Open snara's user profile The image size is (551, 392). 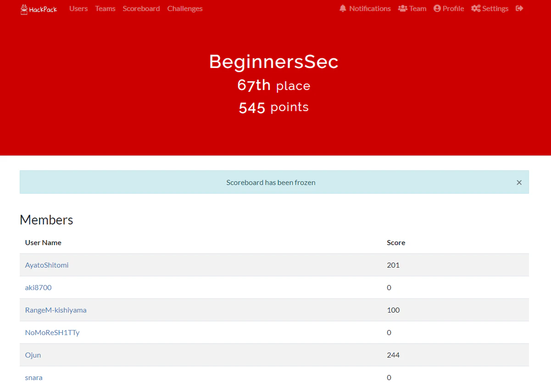[x=34, y=377]
